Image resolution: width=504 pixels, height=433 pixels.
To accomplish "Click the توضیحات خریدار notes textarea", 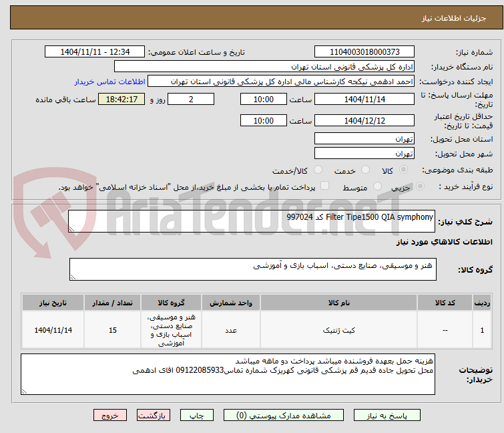I will pos(228,374).
